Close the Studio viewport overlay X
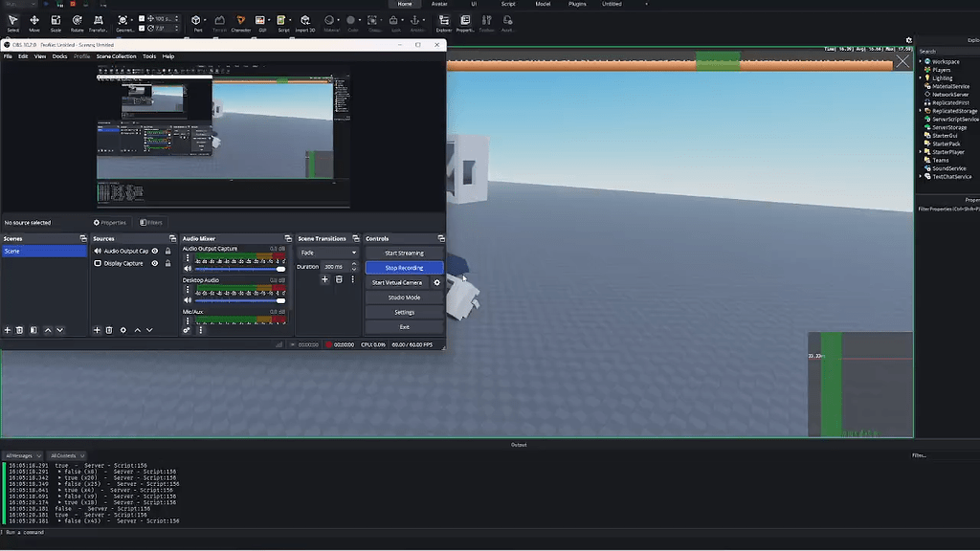This screenshot has width=980, height=551. (x=902, y=61)
